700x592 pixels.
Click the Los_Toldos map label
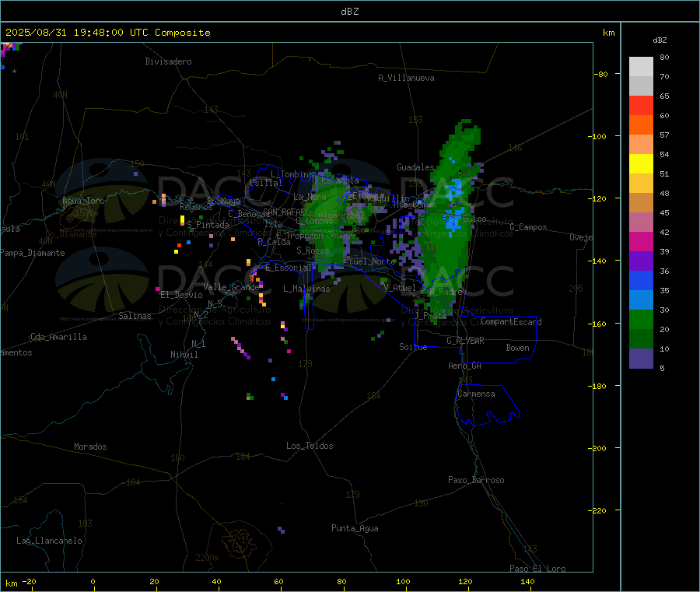[x=310, y=446]
